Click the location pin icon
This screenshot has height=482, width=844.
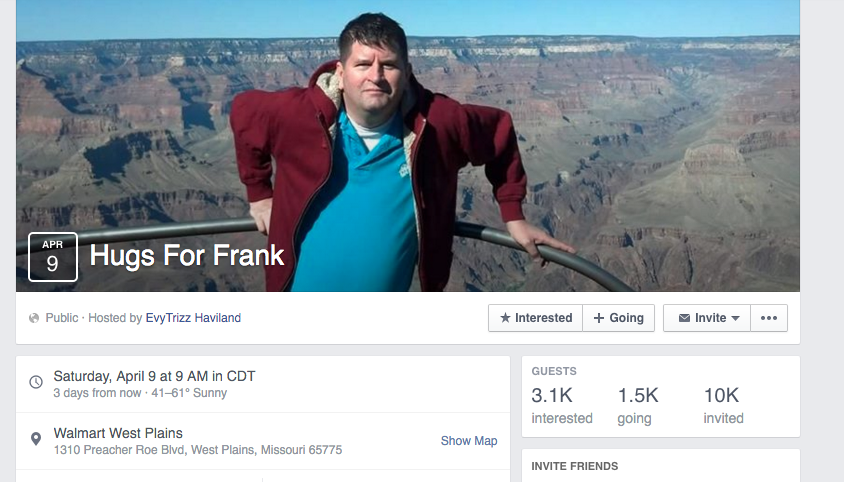pyautogui.click(x=36, y=439)
